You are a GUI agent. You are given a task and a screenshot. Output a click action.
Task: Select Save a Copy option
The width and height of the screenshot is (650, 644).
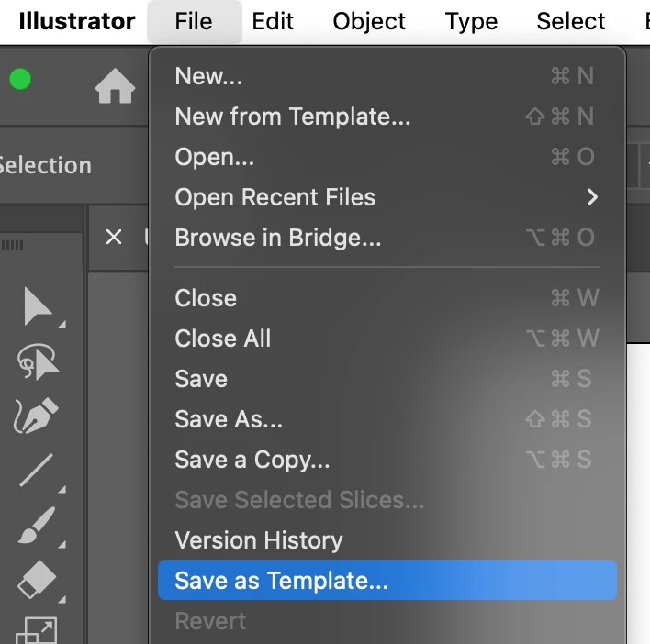click(x=252, y=460)
